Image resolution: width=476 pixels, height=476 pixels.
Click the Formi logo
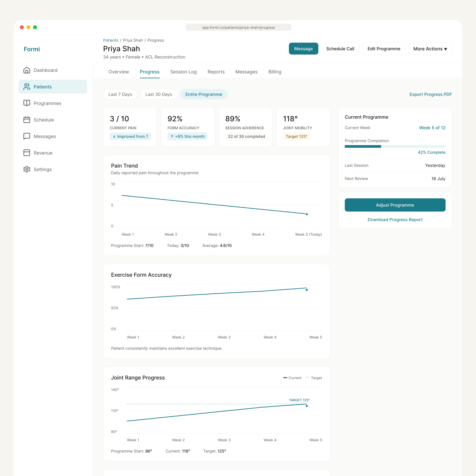point(32,49)
